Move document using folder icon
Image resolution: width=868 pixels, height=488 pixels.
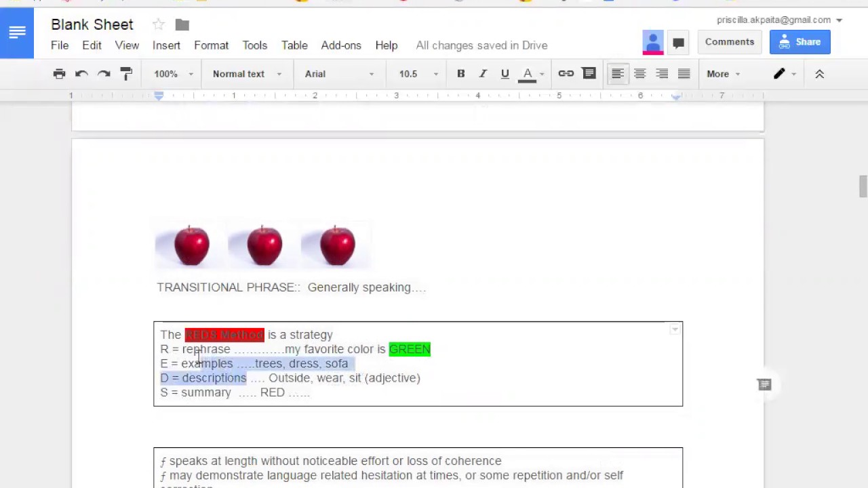(182, 25)
